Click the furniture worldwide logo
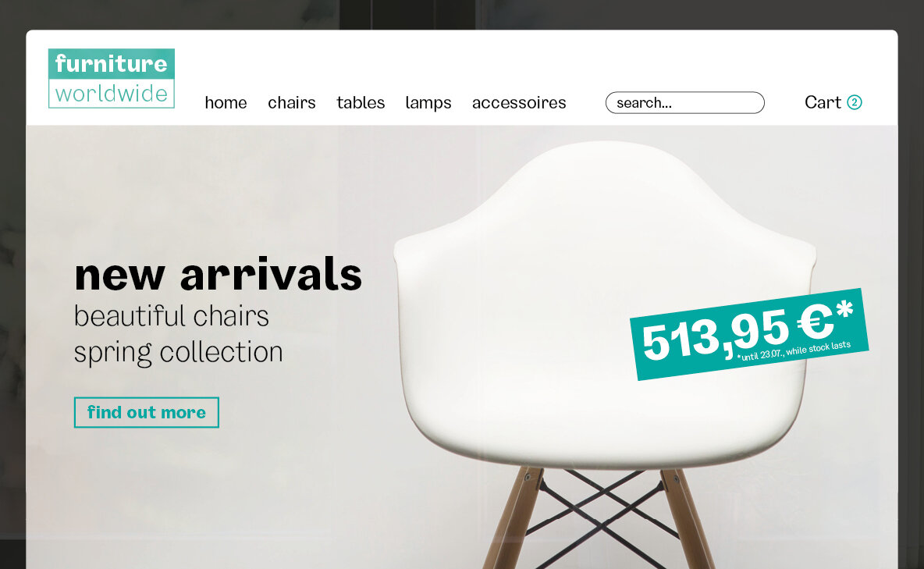 [x=112, y=78]
